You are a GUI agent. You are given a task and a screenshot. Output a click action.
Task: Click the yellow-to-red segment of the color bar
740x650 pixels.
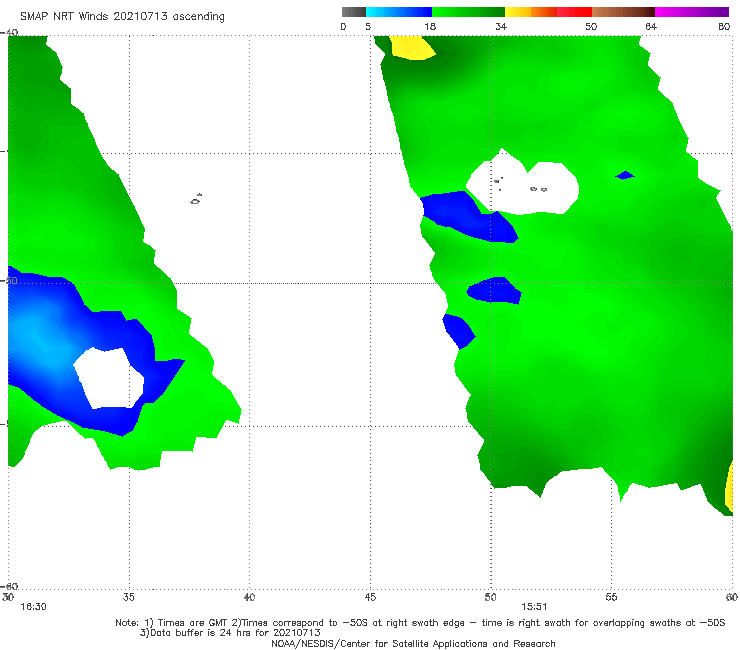click(x=548, y=12)
